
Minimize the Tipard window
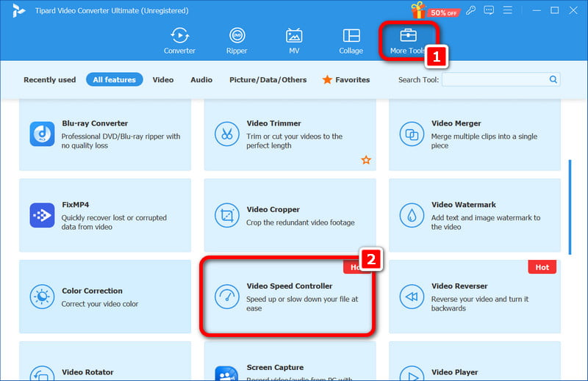[537, 10]
